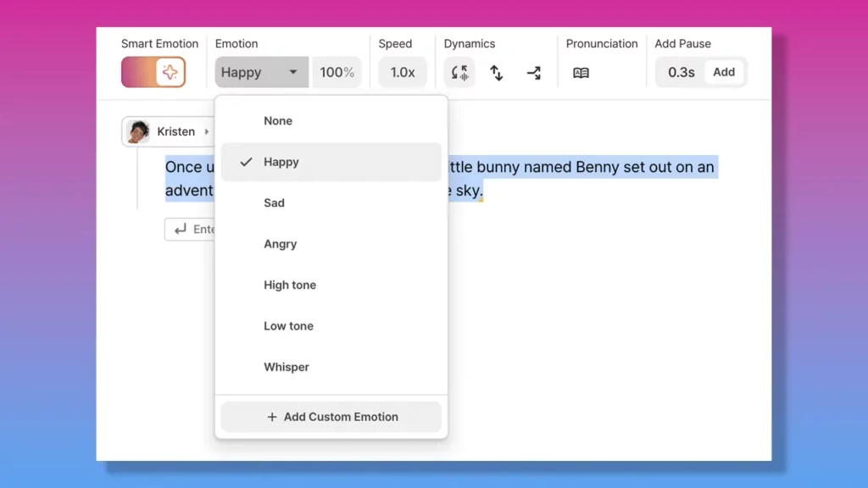Click the checkmark next to Happy

(246, 161)
